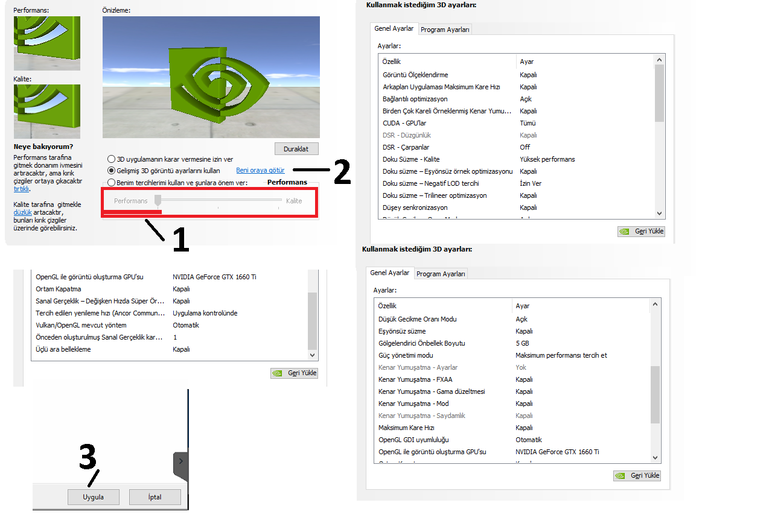Select grayed "Kenar Yumuşatma - Saydamlık" row

pyautogui.click(x=512, y=416)
